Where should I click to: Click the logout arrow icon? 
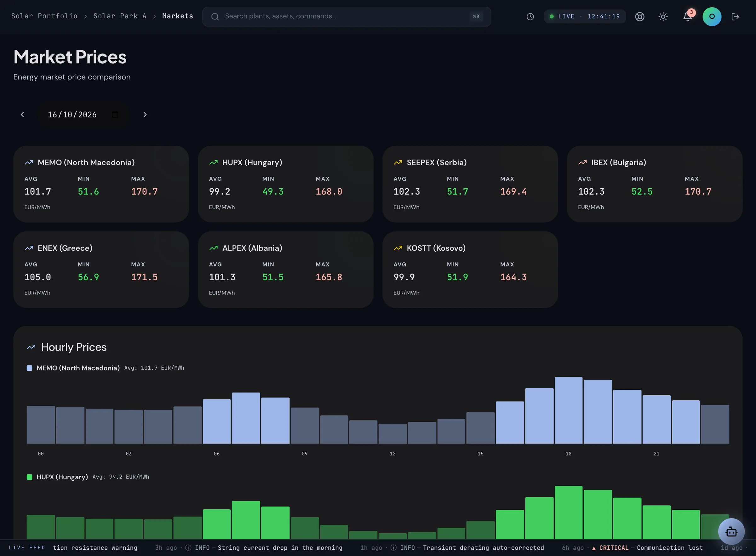coord(735,16)
